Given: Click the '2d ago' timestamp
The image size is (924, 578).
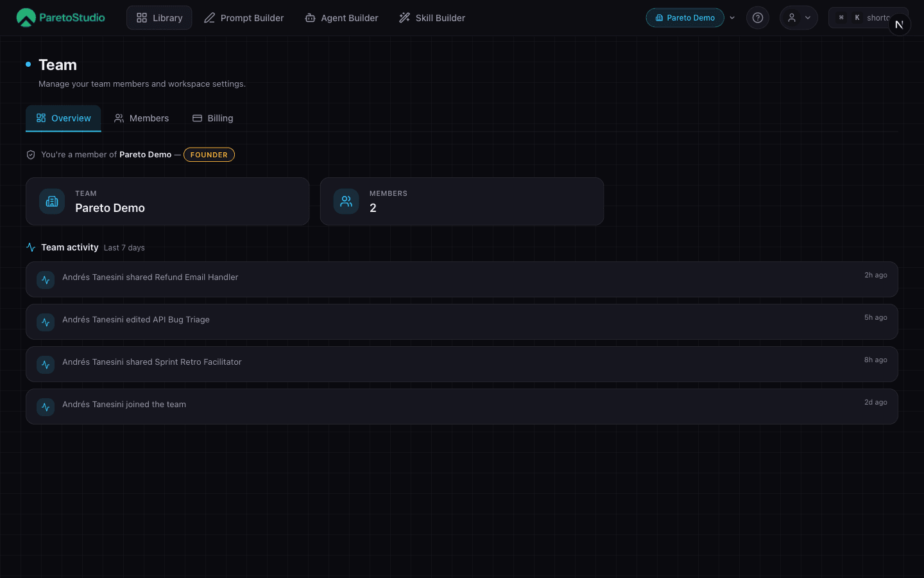Looking at the screenshot, I should [x=875, y=402].
